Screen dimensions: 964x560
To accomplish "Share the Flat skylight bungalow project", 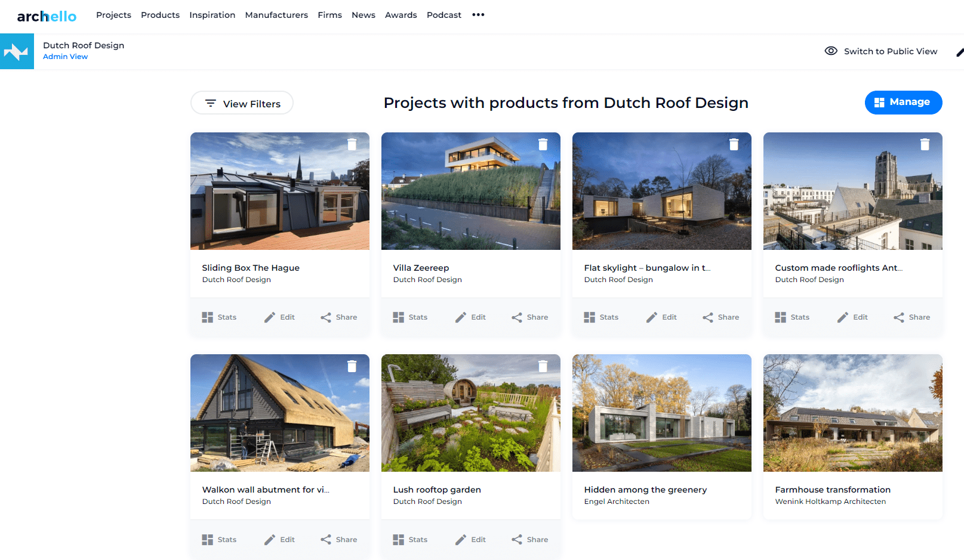I will click(x=721, y=317).
